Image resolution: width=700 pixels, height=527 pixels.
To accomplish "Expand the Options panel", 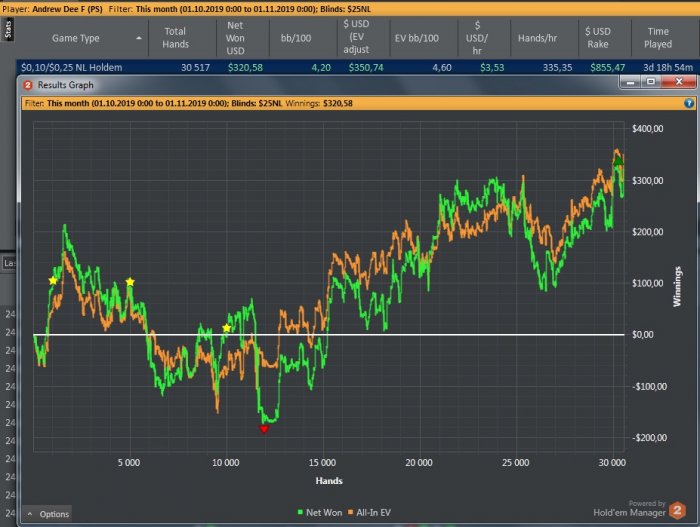I will (x=47, y=514).
